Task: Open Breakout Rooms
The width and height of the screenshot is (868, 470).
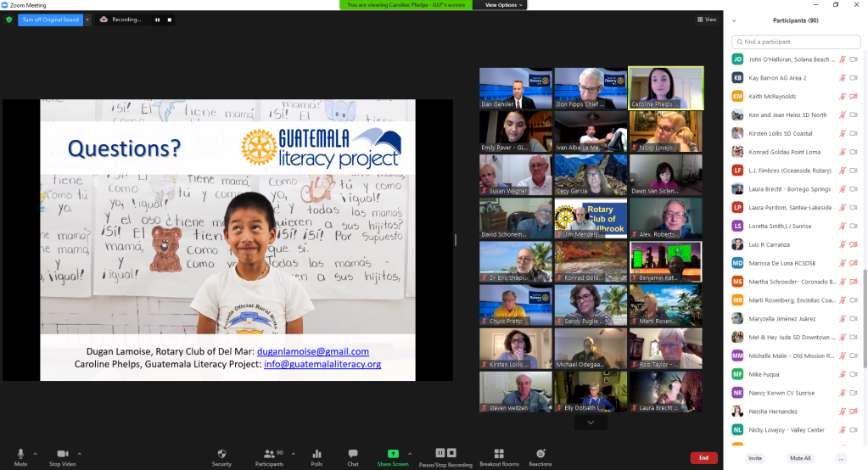Action: pos(499,454)
